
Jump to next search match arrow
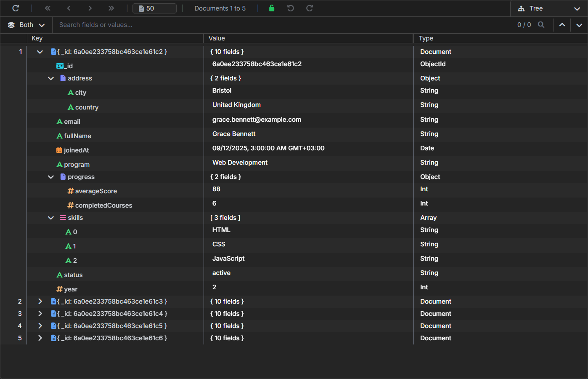click(x=579, y=25)
